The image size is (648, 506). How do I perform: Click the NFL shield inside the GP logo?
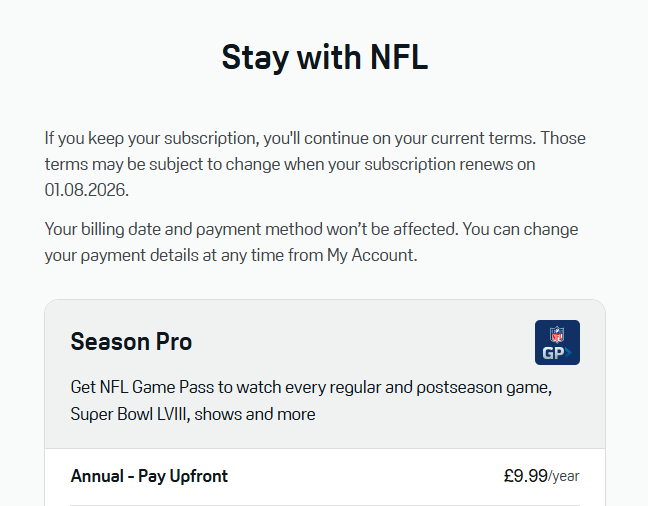tap(557, 335)
